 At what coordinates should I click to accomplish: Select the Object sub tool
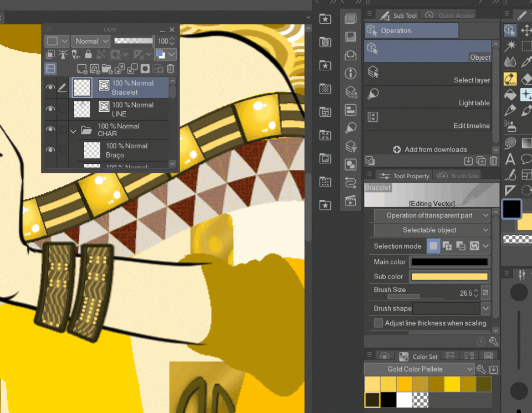[427, 51]
